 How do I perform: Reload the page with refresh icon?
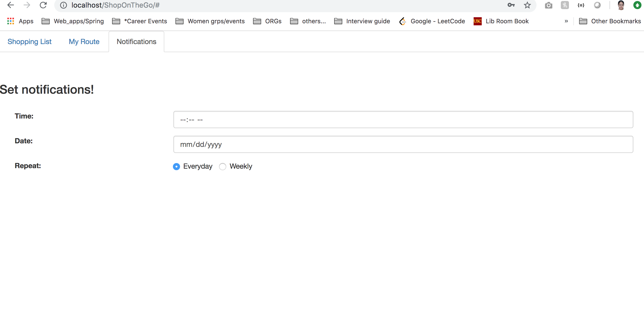click(x=43, y=5)
